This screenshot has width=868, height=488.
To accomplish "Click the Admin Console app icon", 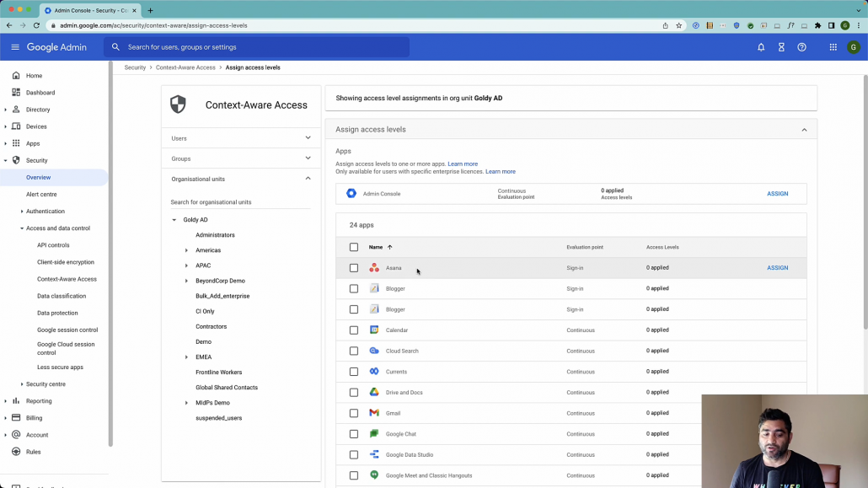I will [x=351, y=193].
